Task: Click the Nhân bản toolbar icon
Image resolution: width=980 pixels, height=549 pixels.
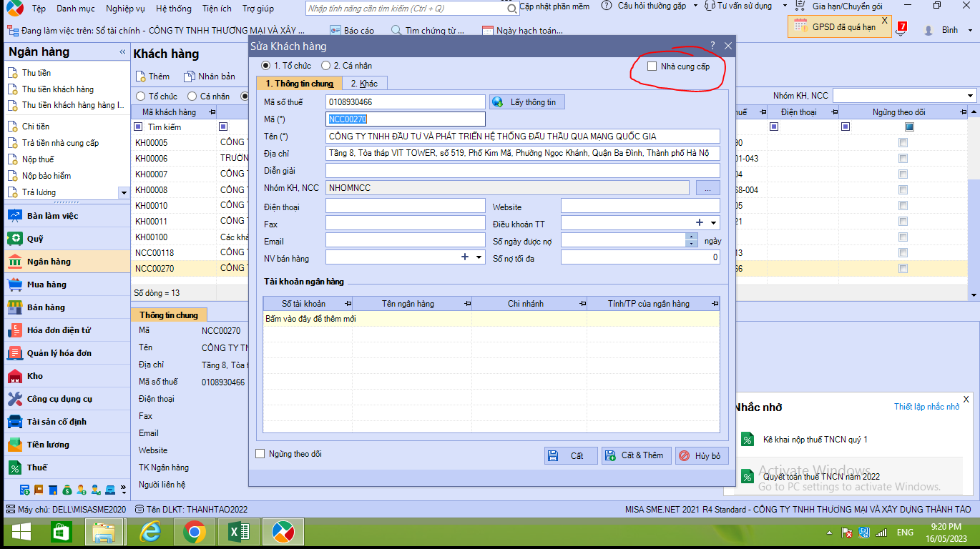Action: point(190,76)
